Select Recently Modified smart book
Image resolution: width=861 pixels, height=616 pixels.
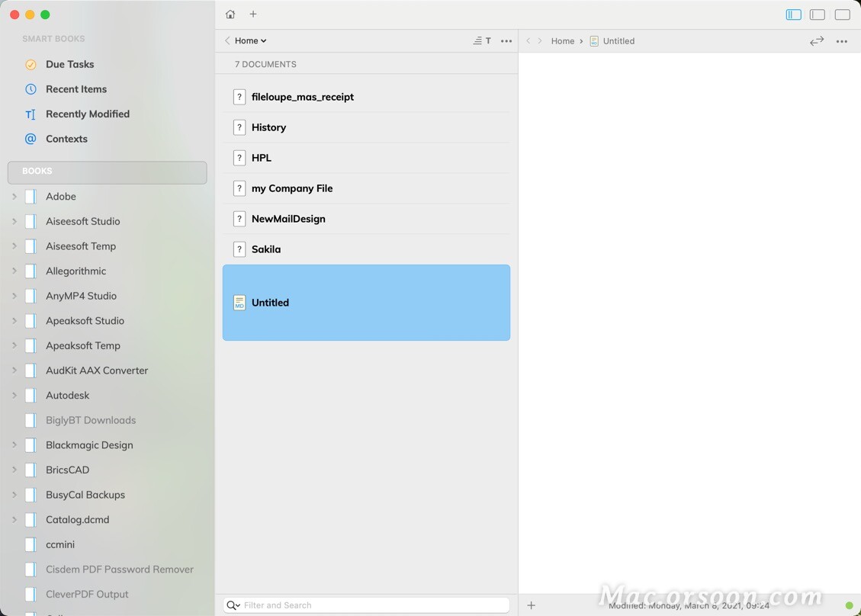click(x=85, y=114)
